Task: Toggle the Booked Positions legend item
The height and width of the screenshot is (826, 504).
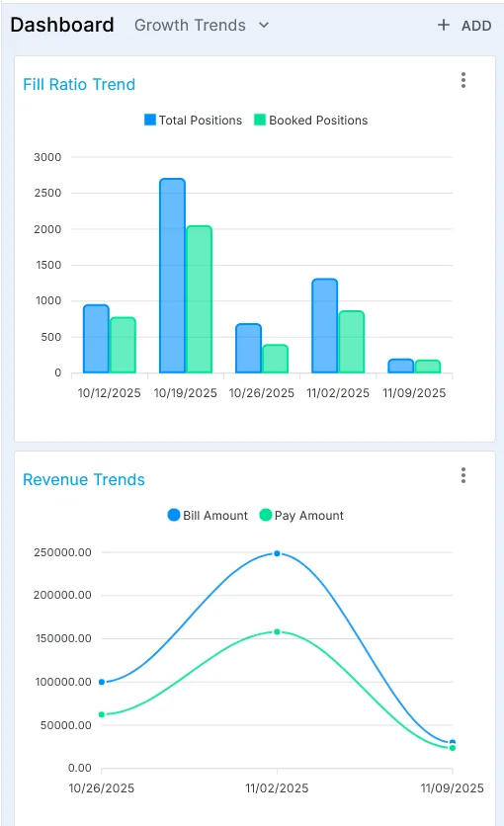Action: click(310, 121)
